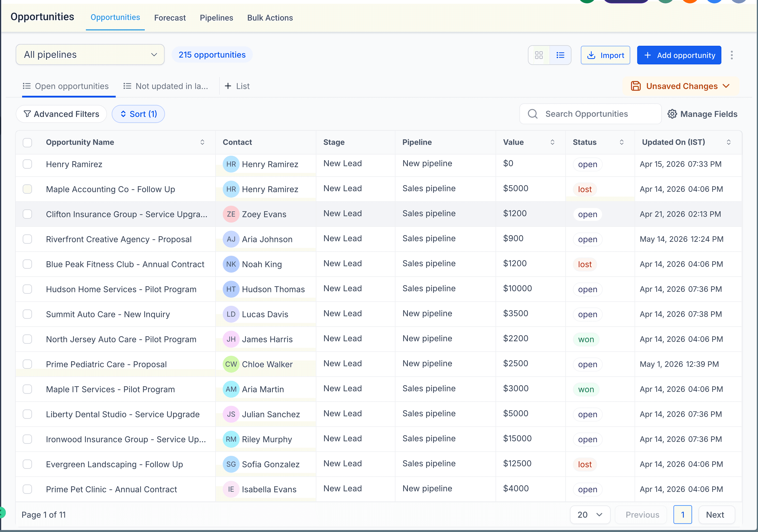The image size is (758, 532).
Task: Open the Bulk Actions tab
Action: [x=270, y=18]
